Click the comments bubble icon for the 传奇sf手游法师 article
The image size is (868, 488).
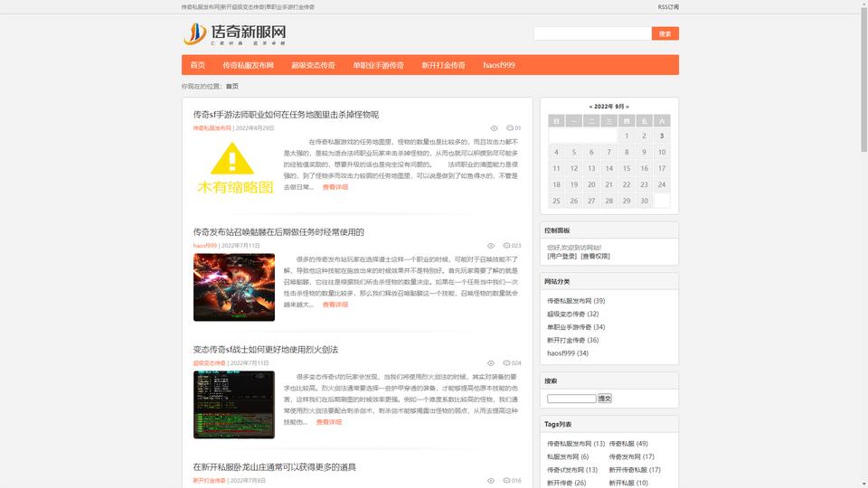pyautogui.click(x=510, y=127)
